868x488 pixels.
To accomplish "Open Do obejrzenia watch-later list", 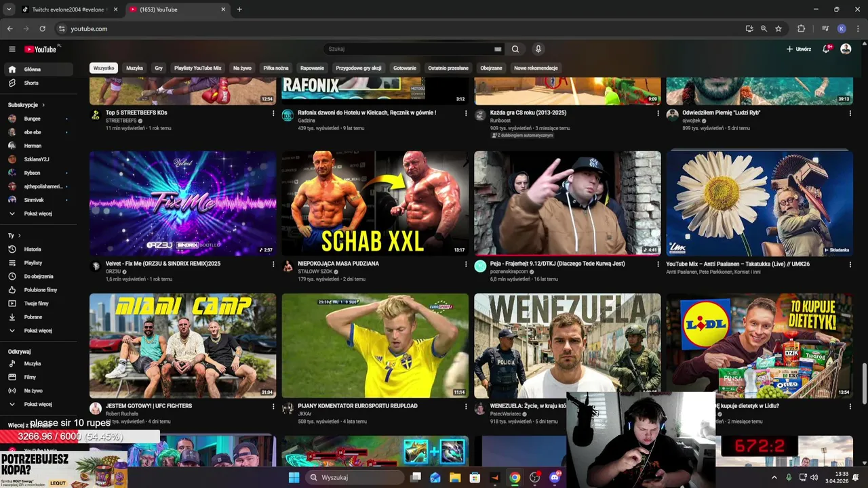I will (x=38, y=276).
